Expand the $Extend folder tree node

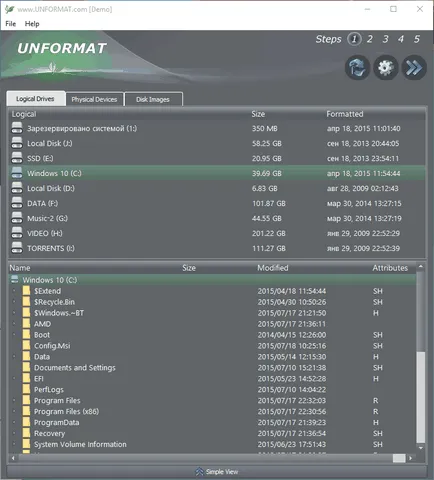click(14, 291)
